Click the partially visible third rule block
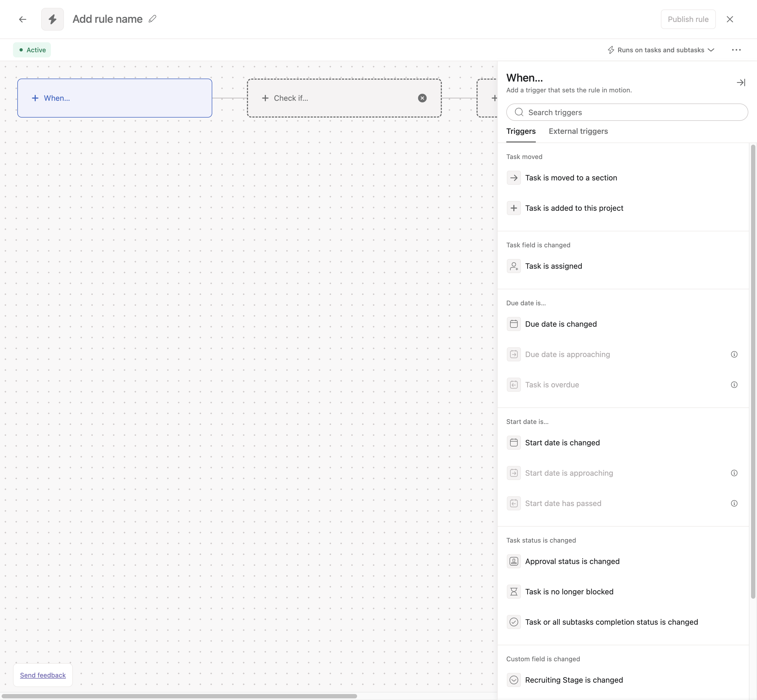This screenshot has width=757, height=700. (x=487, y=98)
